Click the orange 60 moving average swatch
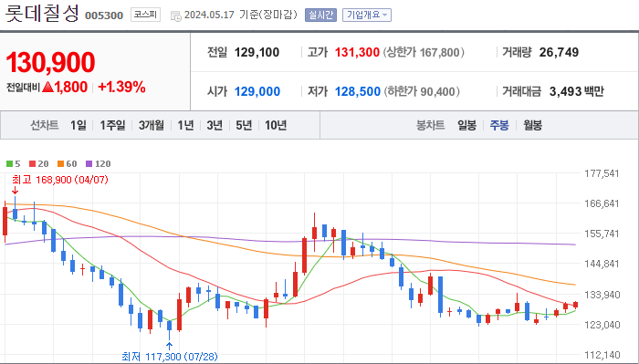Viewport: 639px width, 364px height. tap(61, 163)
